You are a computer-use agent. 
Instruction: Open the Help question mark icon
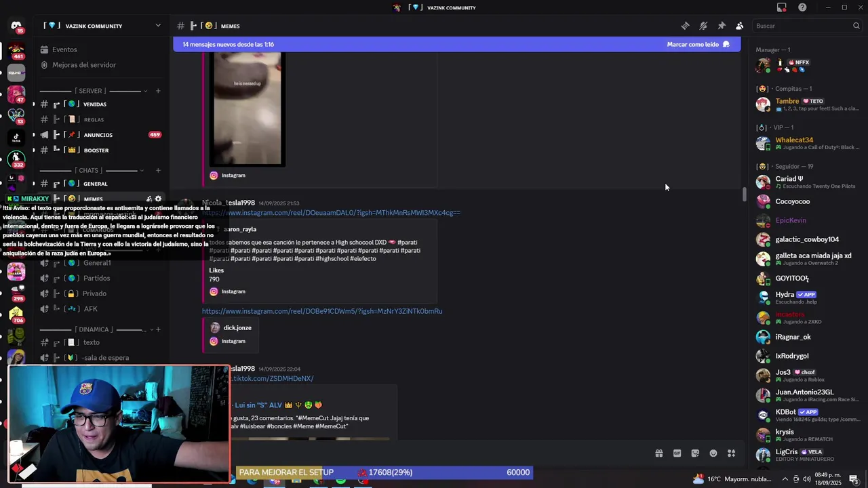coord(802,7)
